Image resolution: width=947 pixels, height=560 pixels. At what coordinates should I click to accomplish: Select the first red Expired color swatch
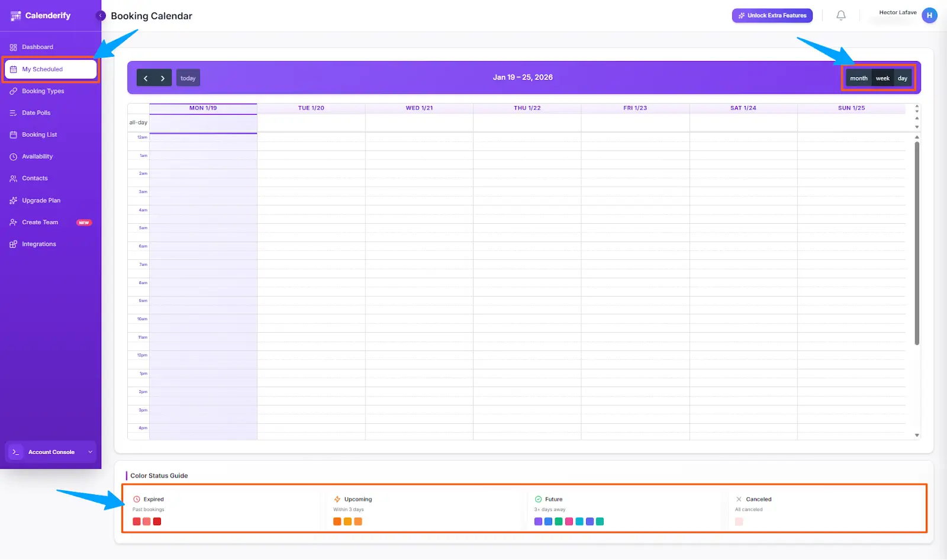coord(136,522)
